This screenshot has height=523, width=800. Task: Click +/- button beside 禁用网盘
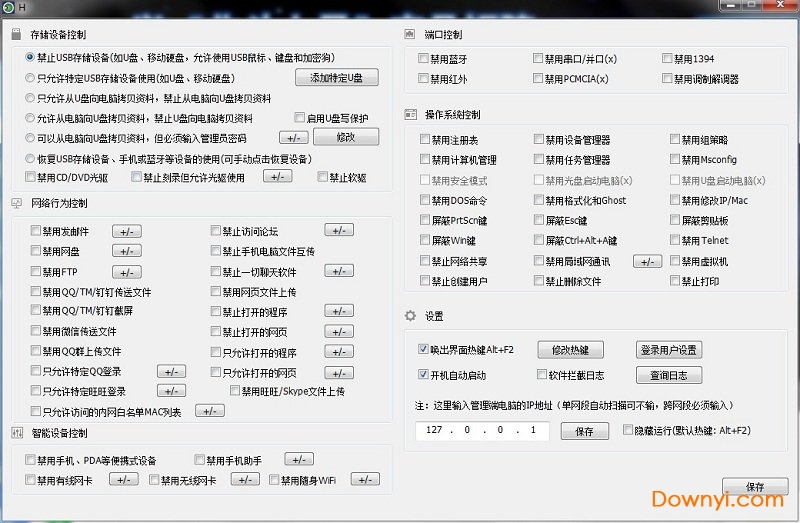(127, 251)
